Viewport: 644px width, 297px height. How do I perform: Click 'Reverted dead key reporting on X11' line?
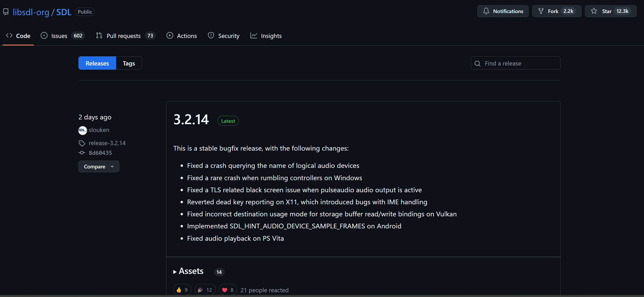307,202
